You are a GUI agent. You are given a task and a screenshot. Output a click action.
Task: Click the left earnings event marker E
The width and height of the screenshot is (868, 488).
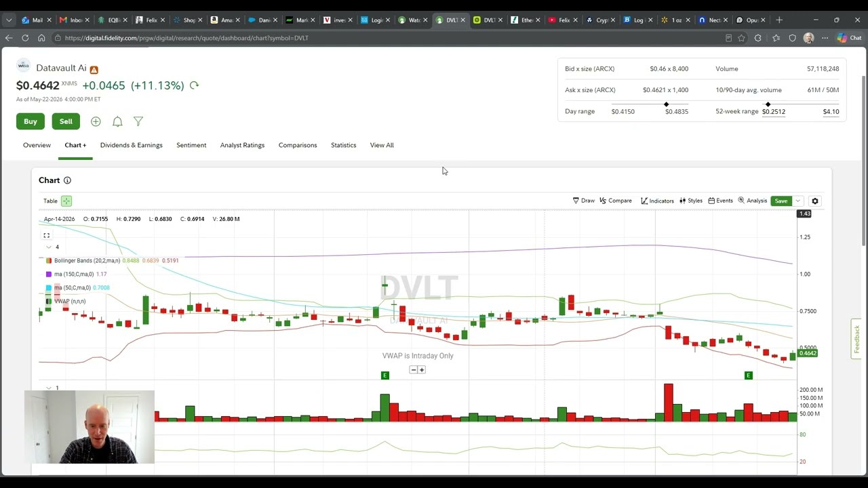(x=385, y=375)
